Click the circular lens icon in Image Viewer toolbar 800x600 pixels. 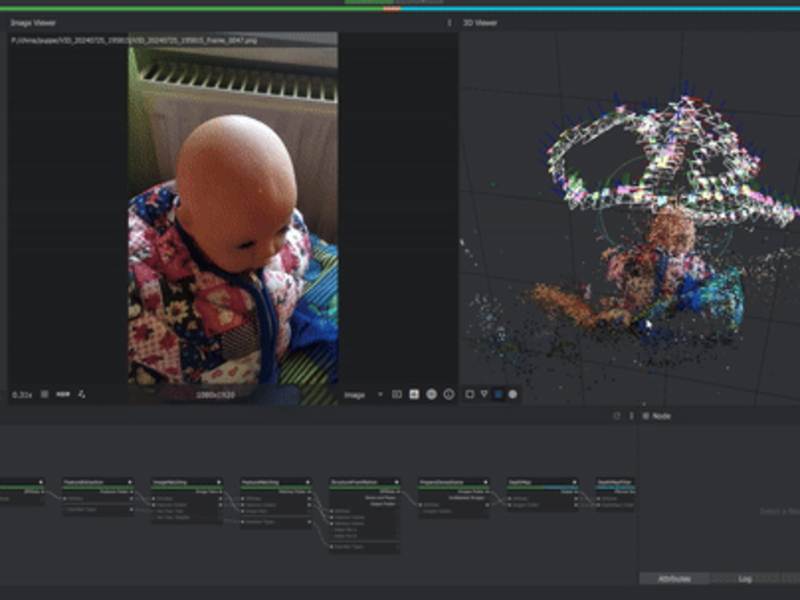(431, 394)
